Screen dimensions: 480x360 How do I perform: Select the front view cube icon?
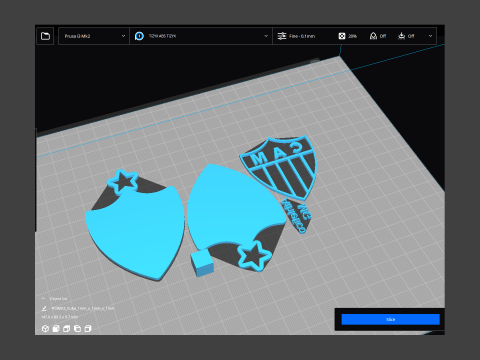(56, 329)
